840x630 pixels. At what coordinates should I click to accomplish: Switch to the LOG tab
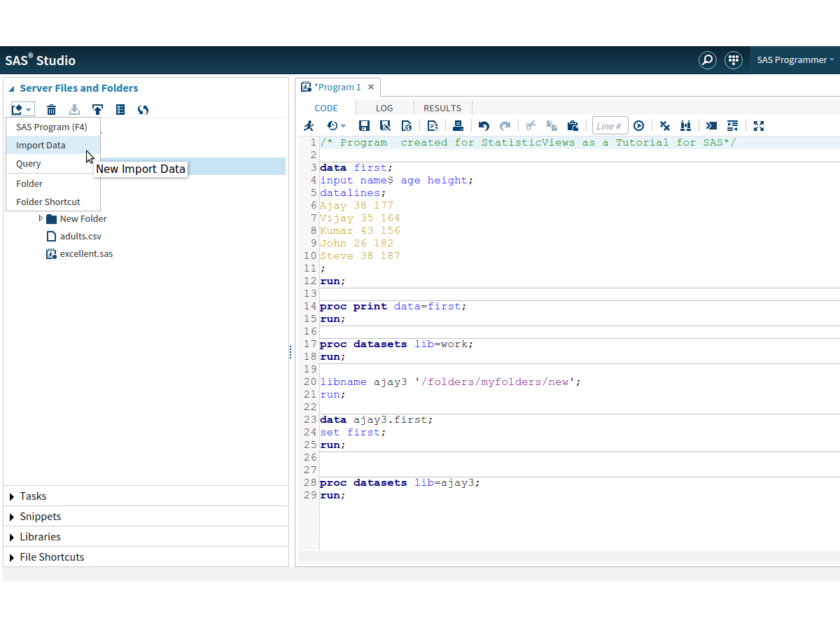(384, 108)
